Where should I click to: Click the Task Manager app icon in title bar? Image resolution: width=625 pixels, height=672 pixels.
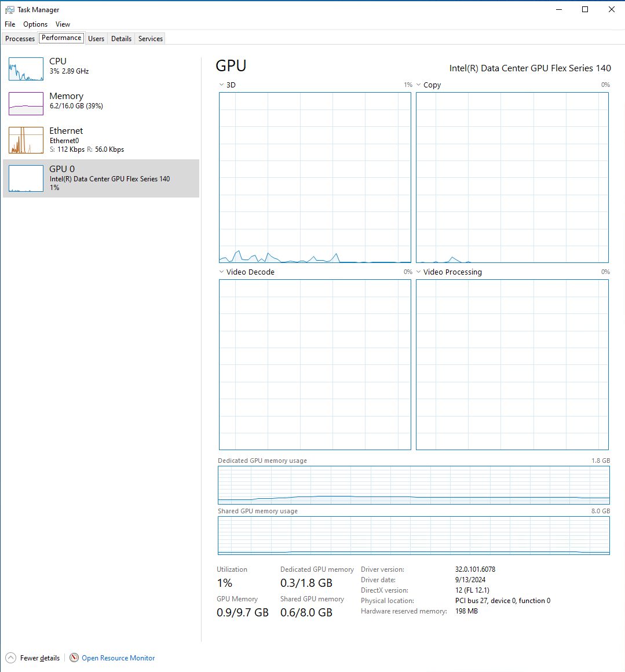tap(9, 10)
